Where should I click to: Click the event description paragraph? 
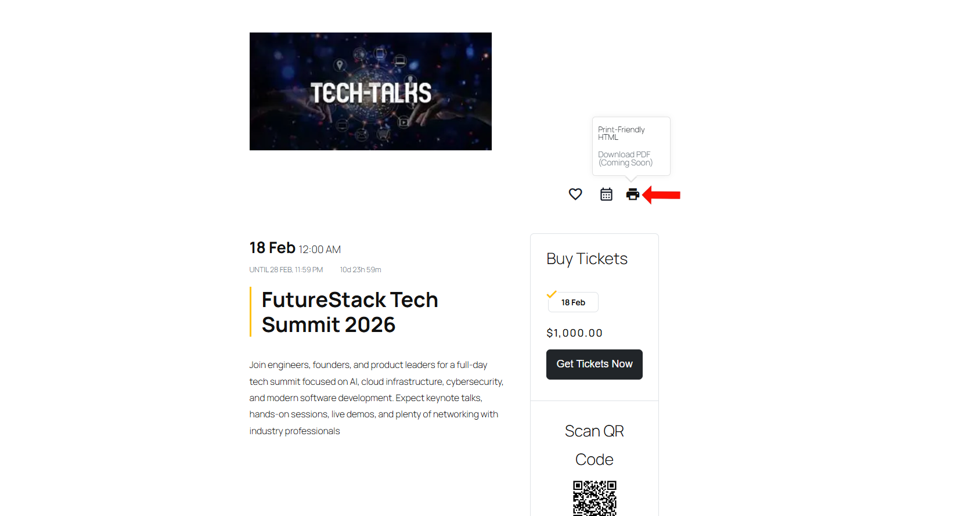376,398
